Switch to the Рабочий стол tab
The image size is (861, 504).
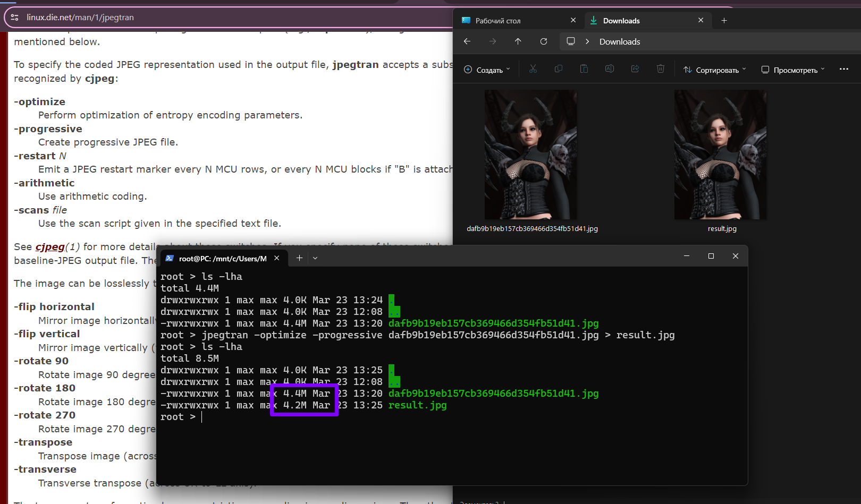(498, 21)
